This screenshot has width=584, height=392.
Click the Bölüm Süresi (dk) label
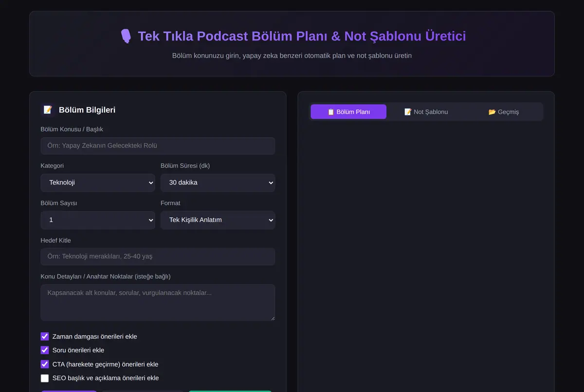tap(185, 166)
